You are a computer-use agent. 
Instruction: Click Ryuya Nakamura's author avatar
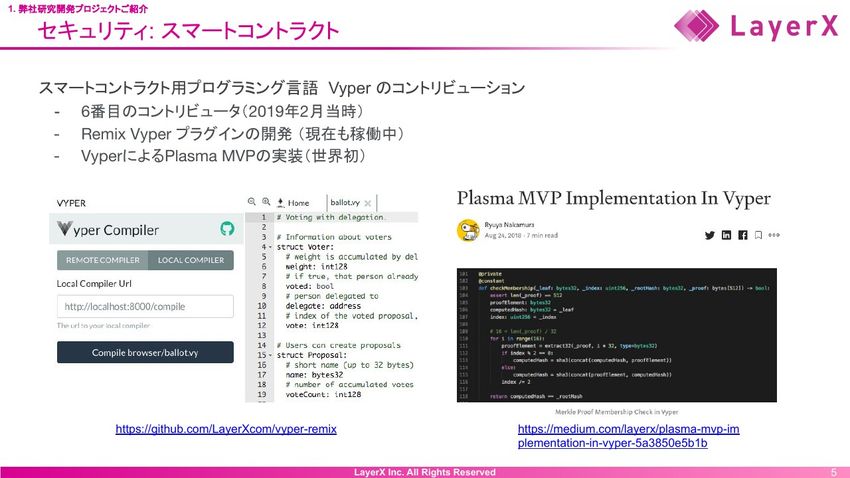pos(466,231)
